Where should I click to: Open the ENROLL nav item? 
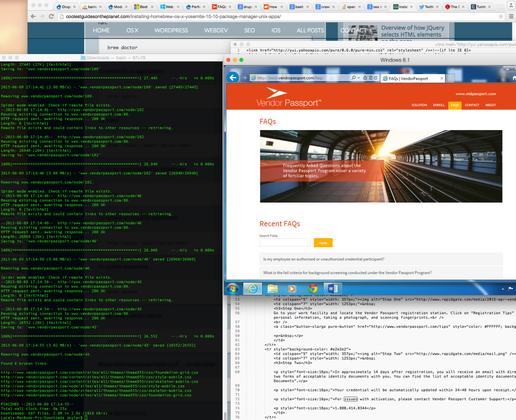[439, 105]
